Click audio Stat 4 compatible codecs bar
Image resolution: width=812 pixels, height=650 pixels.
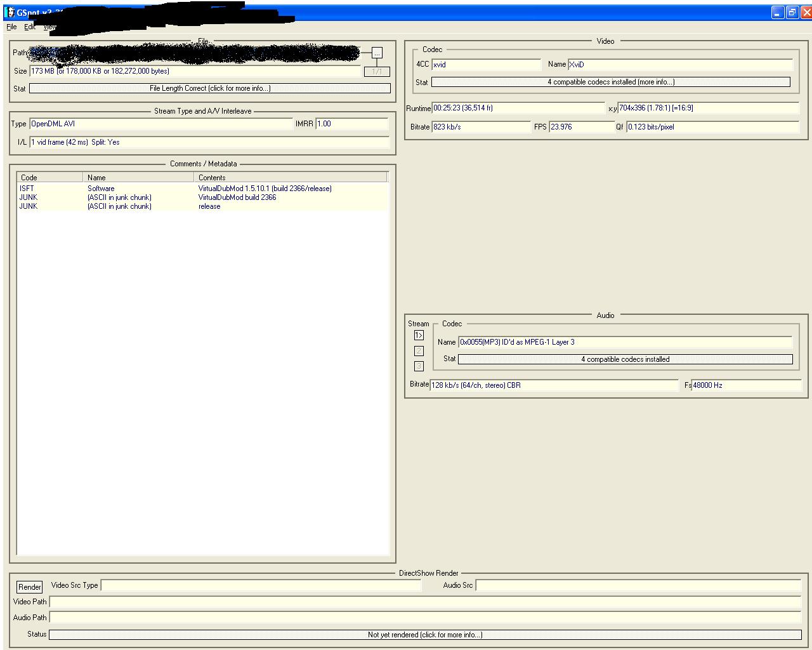coord(625,359)
